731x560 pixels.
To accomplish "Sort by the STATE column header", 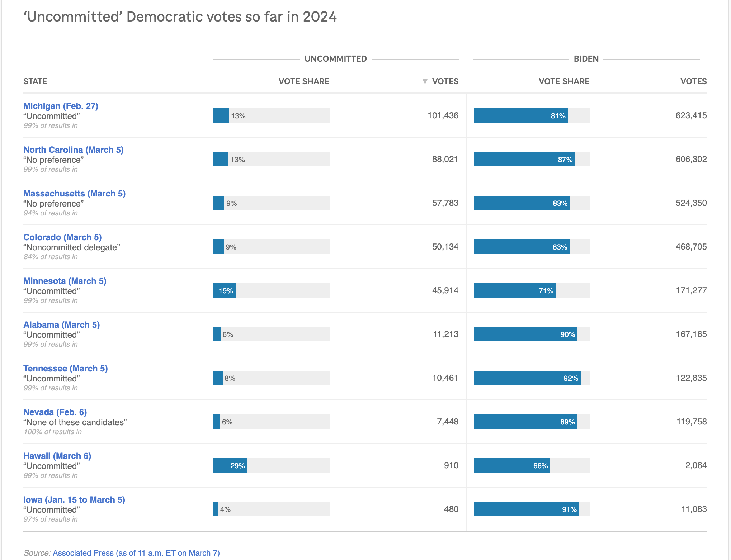I will [x=35, y=81].
